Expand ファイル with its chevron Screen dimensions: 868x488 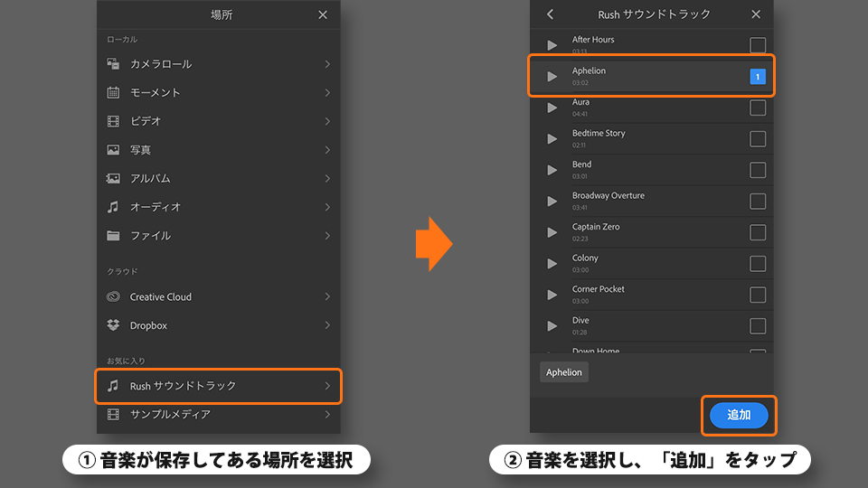[x=327, y=236]
